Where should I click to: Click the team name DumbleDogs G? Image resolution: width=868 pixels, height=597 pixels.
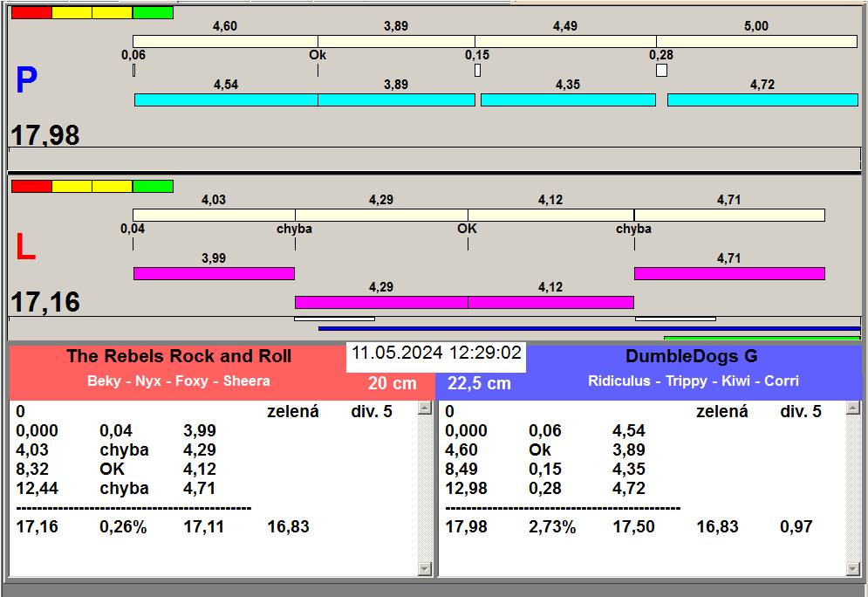692,356
